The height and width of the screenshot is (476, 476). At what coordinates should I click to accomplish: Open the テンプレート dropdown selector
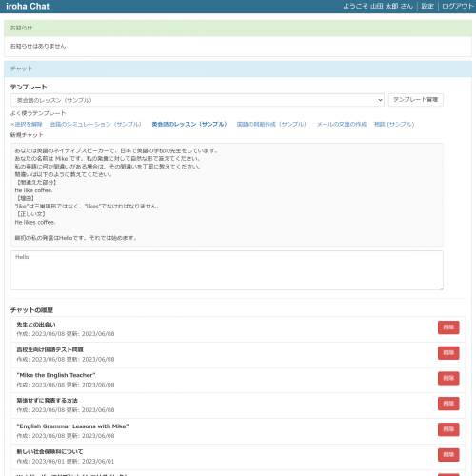[197, 100]
